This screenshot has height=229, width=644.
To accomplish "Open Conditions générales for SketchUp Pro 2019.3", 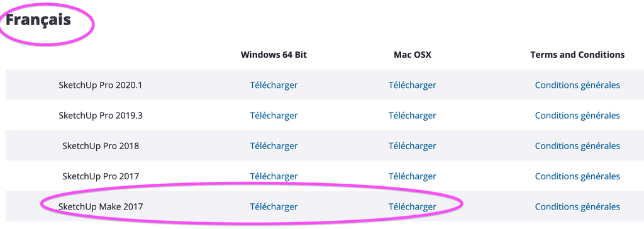I will pos(577,116).
